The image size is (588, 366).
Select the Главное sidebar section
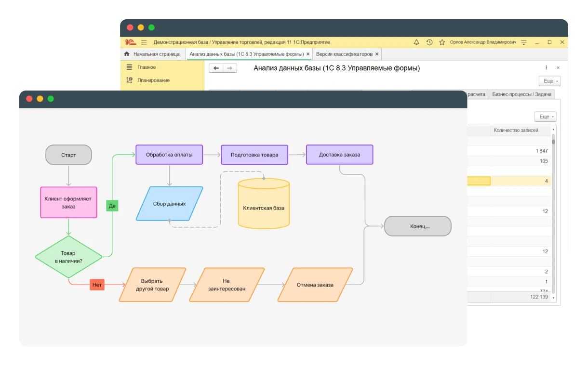pos(146,67)
